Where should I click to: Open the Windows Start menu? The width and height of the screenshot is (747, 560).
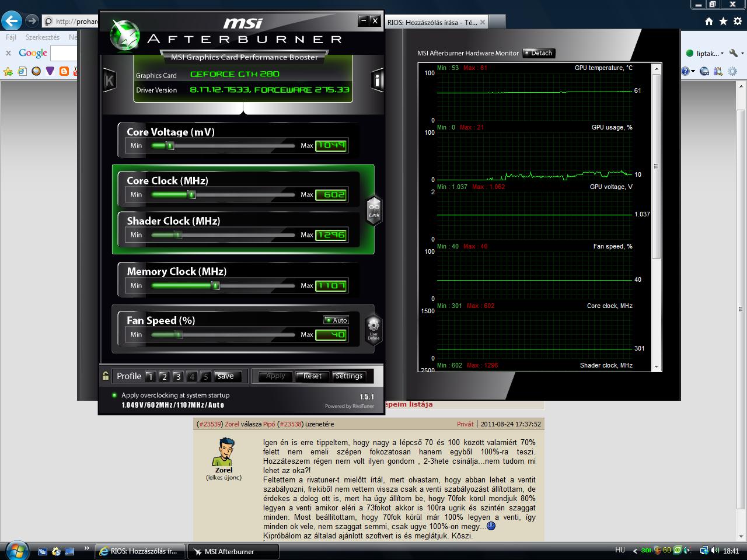pos(16,550)
